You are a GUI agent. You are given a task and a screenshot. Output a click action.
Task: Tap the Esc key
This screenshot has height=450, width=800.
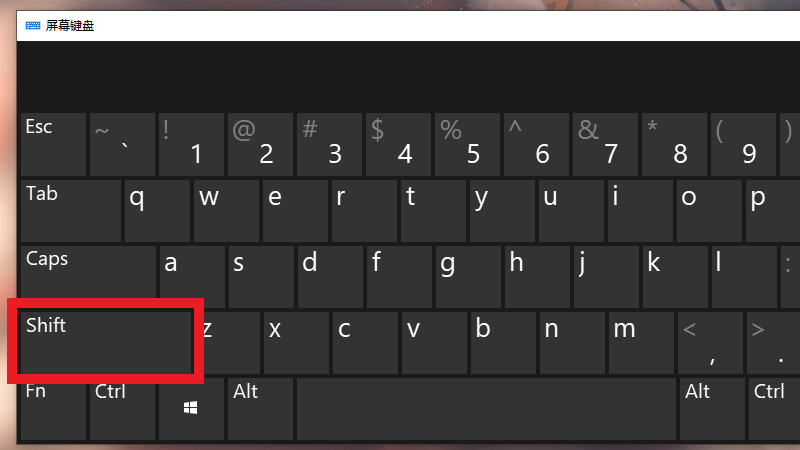[54, 144]
